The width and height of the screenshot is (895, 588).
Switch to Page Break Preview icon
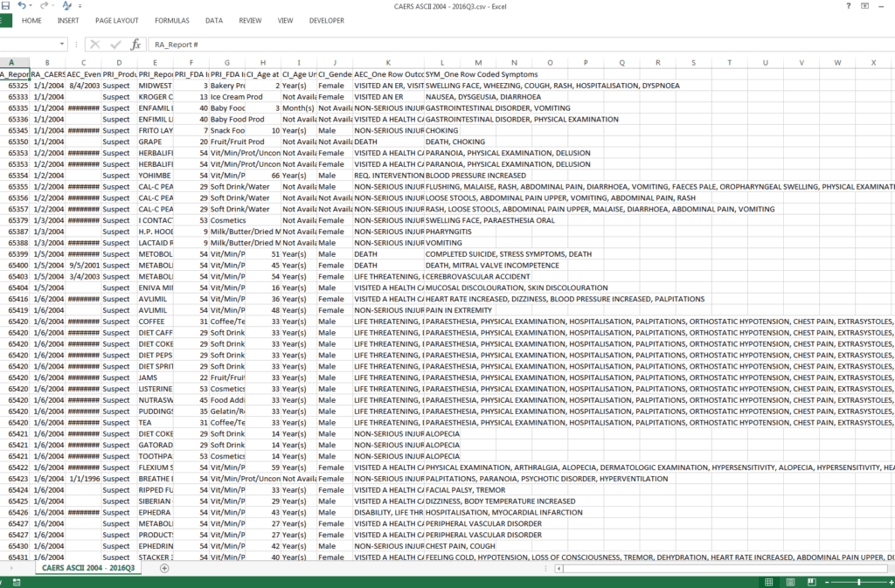click(x=811, y=582)
